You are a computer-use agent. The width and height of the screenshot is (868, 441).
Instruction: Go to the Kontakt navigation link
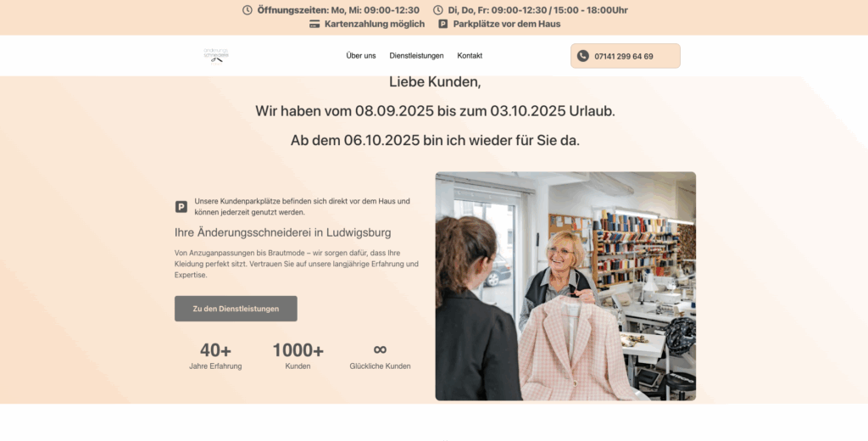[x=470, y=56]
